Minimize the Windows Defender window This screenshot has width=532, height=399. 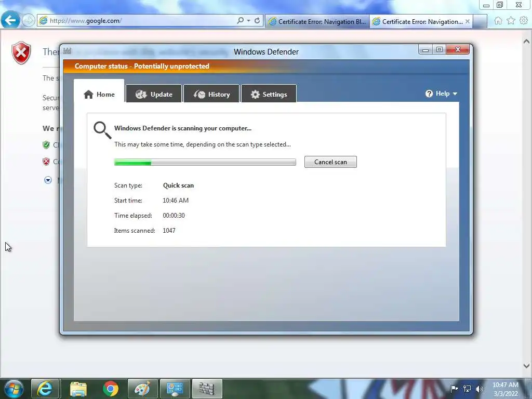pyautogui.click(x=425, y=50)
